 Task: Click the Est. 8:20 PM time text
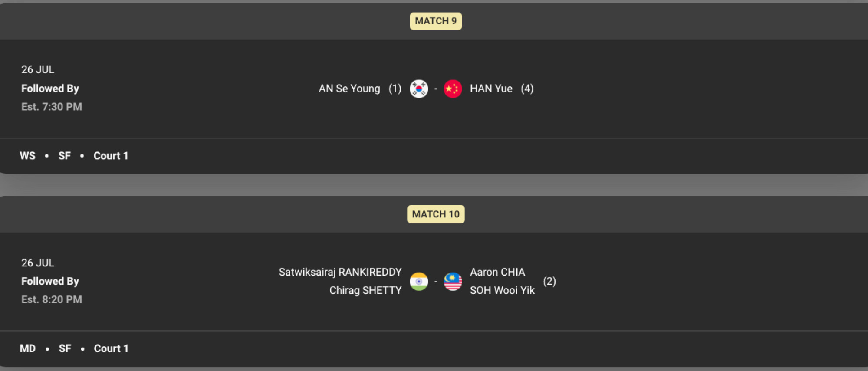(x=52, y=299)
